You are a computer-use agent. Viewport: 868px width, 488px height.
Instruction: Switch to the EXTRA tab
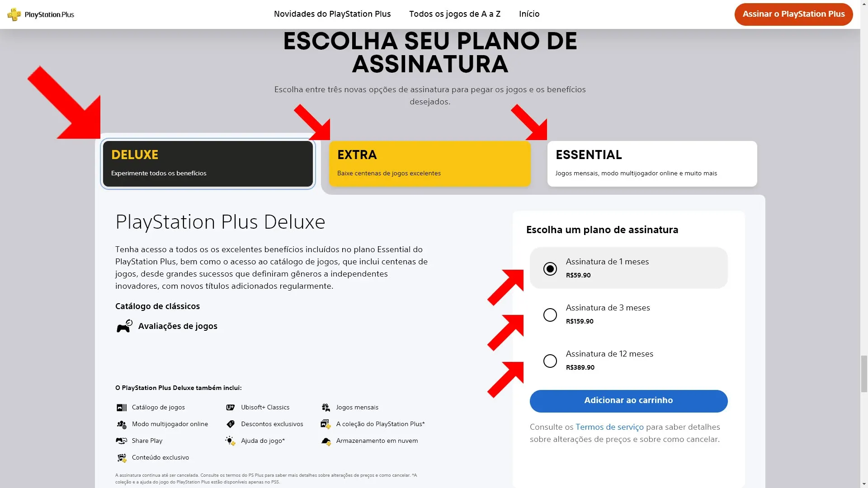tap(429, 163)
